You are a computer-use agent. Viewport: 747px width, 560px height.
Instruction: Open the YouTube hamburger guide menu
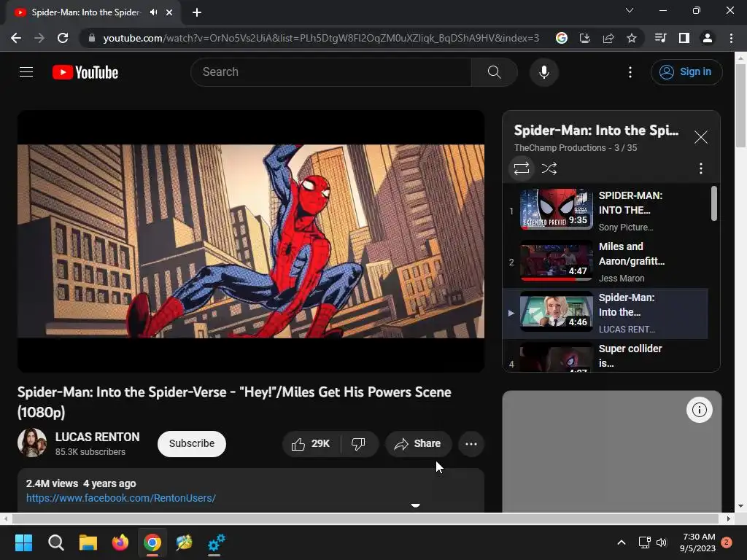tap(26, 72)
